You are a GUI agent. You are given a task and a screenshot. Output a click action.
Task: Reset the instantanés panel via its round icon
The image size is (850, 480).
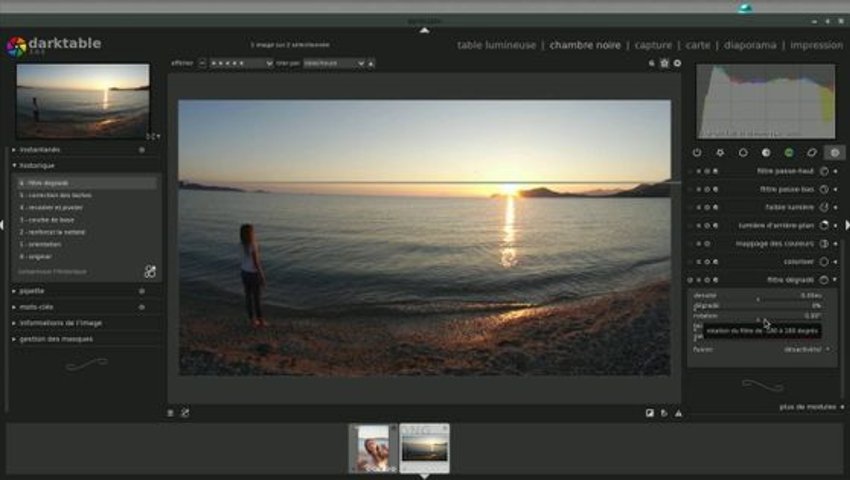coord(141,150)
